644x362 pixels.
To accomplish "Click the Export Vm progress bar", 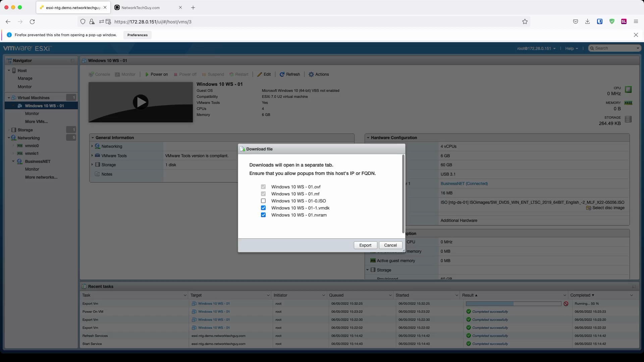I will [513, 304].
